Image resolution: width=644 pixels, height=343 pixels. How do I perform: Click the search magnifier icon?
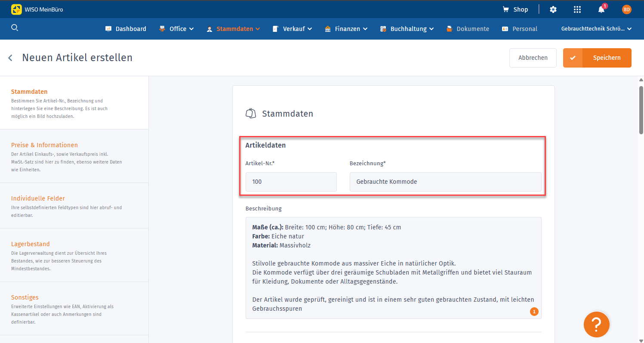coord(15,28)
